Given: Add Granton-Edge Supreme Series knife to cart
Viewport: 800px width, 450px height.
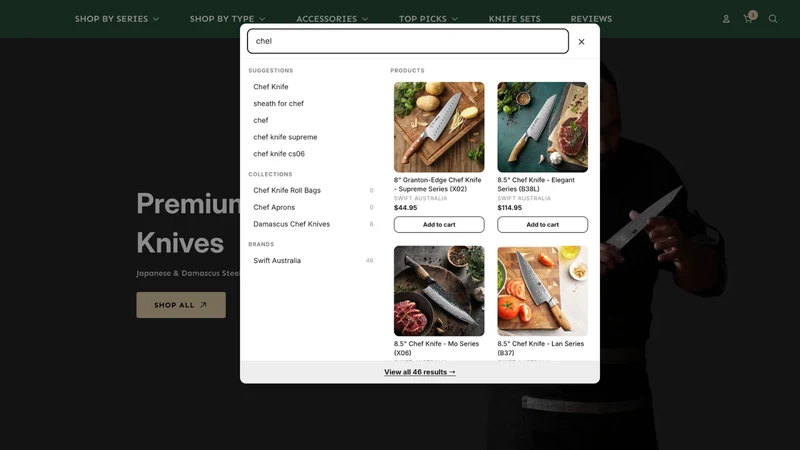Looking at the screenshot, I should 439,224.
